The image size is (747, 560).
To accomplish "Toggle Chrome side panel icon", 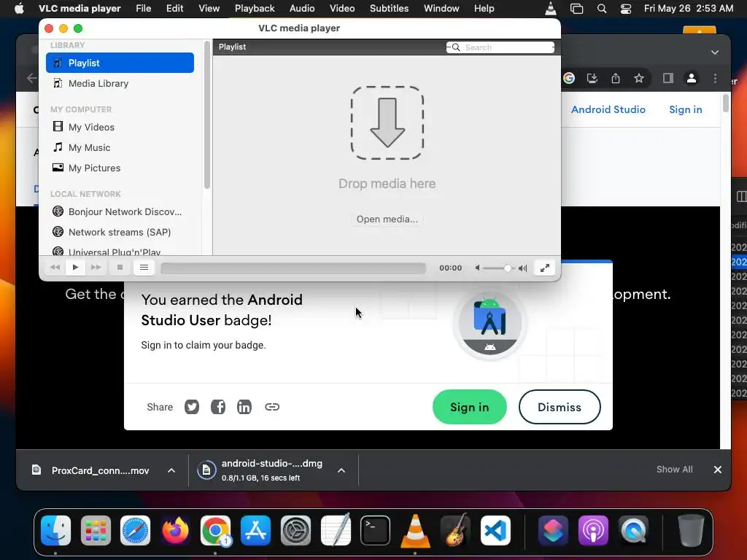I will (668, 78).
